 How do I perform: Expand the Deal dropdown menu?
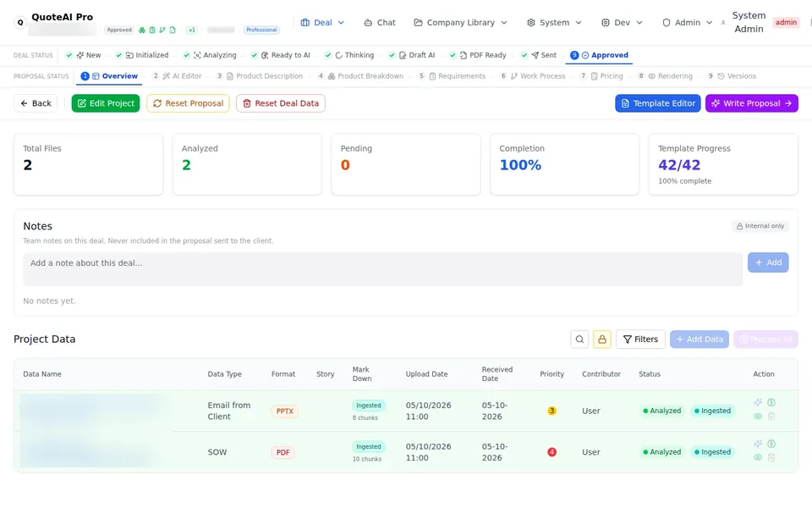point(322,23)
